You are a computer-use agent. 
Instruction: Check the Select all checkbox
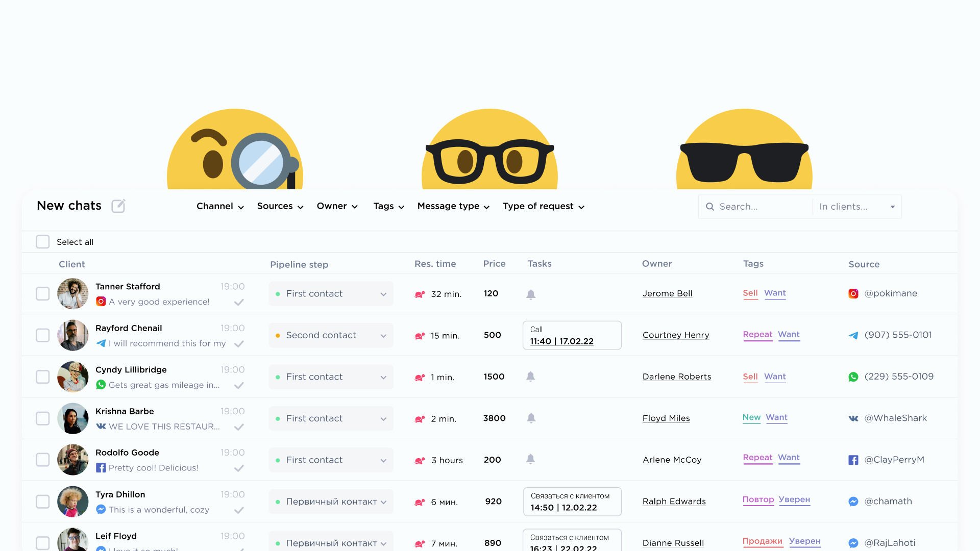tap(43, 242)
